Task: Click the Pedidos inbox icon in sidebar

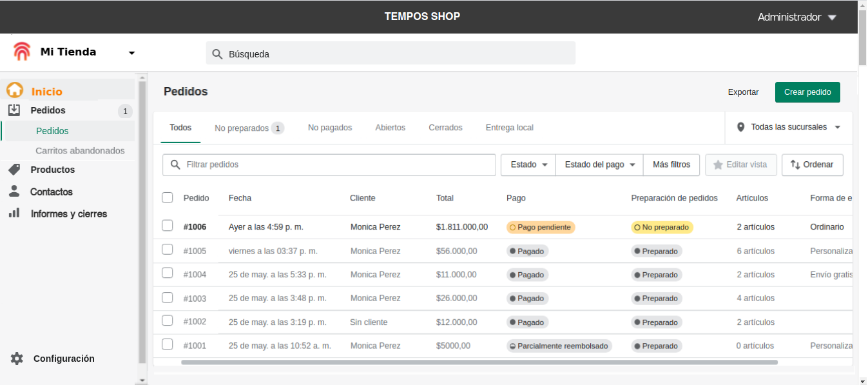Action: click(x=14, y=110)
